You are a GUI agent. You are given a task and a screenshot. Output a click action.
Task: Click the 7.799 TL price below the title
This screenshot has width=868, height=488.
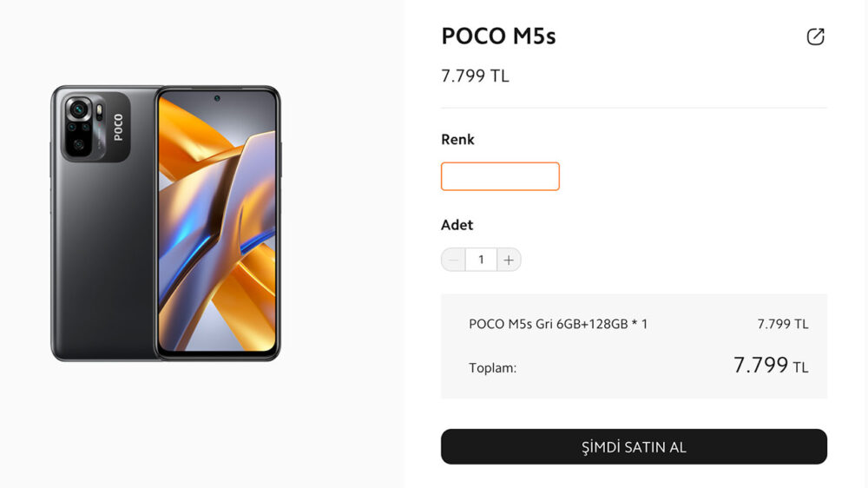point(475,76)
